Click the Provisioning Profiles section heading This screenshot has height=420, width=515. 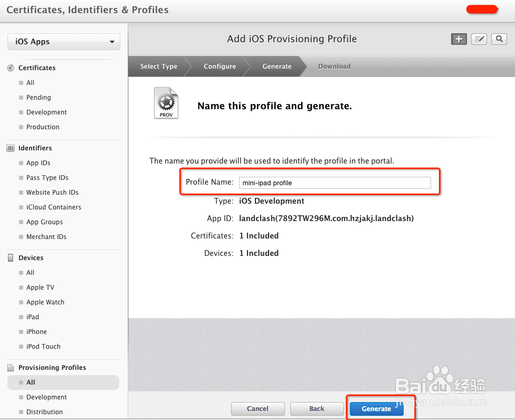tap(52, 367)
